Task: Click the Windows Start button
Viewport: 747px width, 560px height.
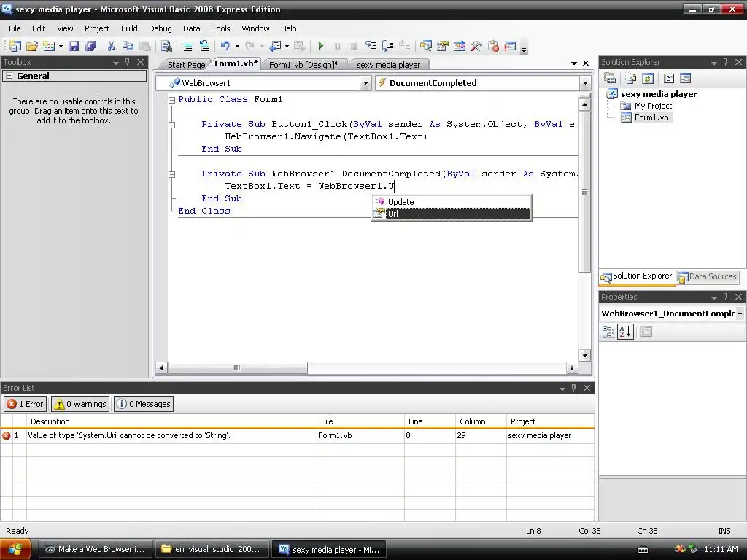Action: (x=16, y=549)
